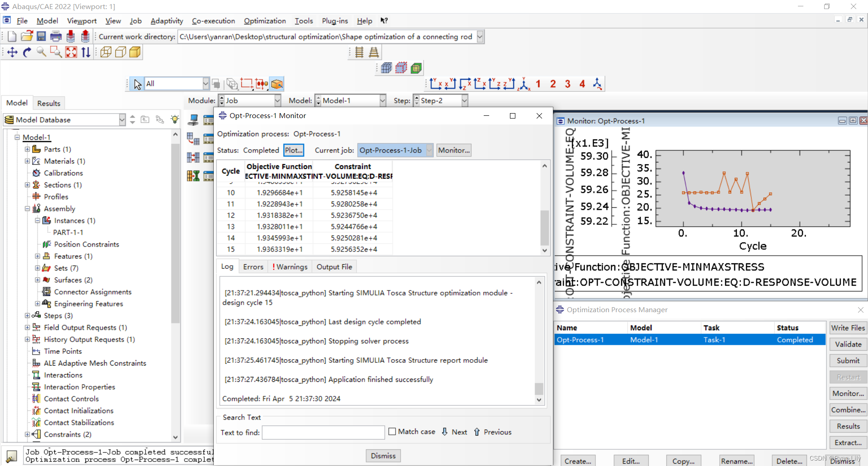This screenshot has width=868, height=466.
Task: Switch to Wireframe render style
Action: [106, 52]
